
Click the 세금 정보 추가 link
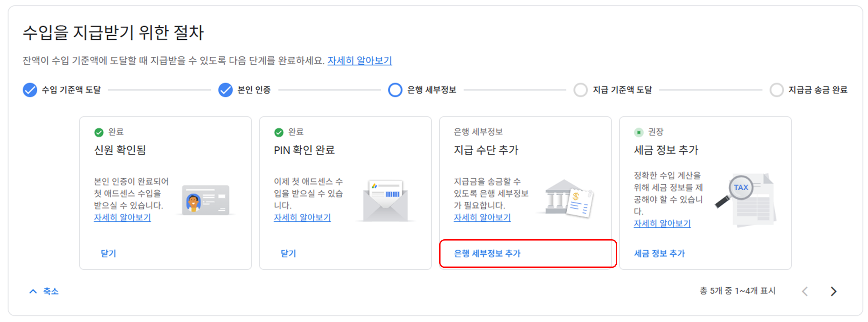(658, 254)
